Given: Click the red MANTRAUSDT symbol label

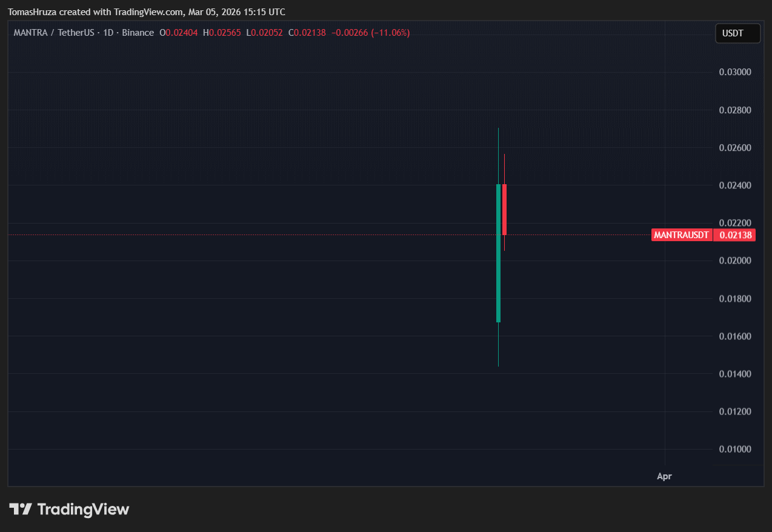Looking at the screenshot, I should [x=681, y=235].
